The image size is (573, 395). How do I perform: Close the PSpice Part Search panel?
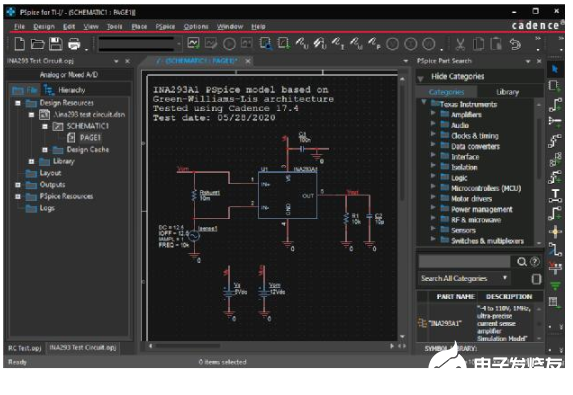539,61
